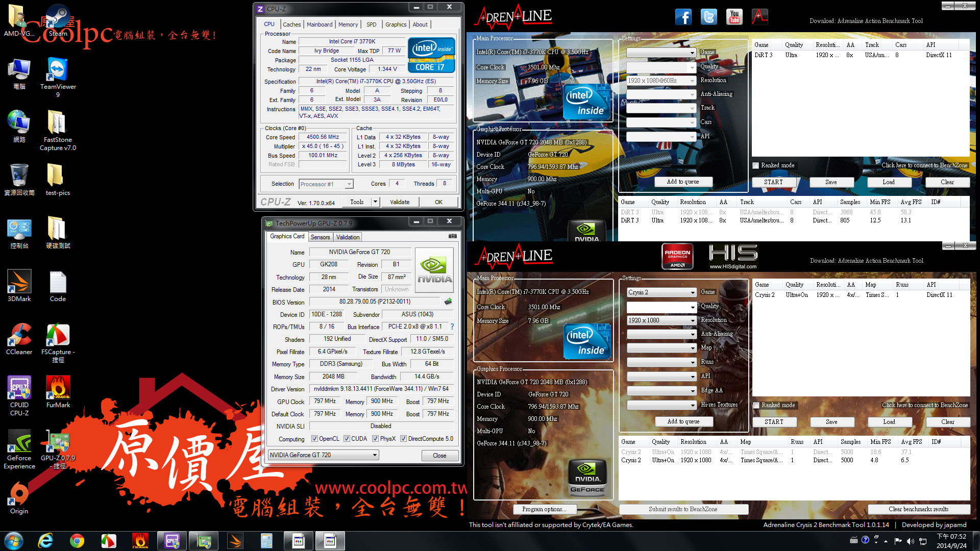Click here to connect to BenchZone in DiRT tool
Screen dimensions: 980x551
pyautogui.click(x=924, y=165)
